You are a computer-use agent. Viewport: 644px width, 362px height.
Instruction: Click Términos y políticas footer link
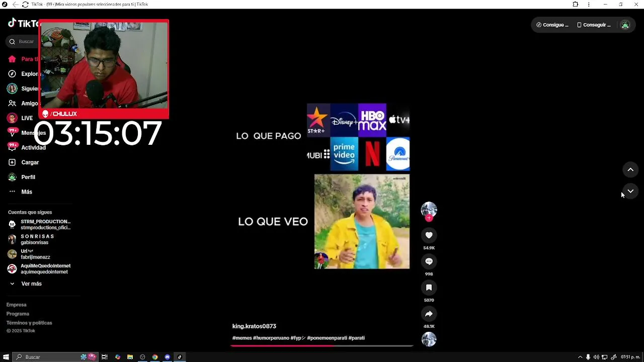click(29, 323)
